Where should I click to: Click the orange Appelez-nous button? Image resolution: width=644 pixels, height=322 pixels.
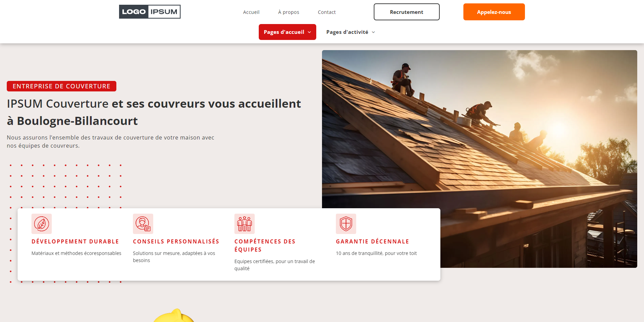(x=494, y=12)
